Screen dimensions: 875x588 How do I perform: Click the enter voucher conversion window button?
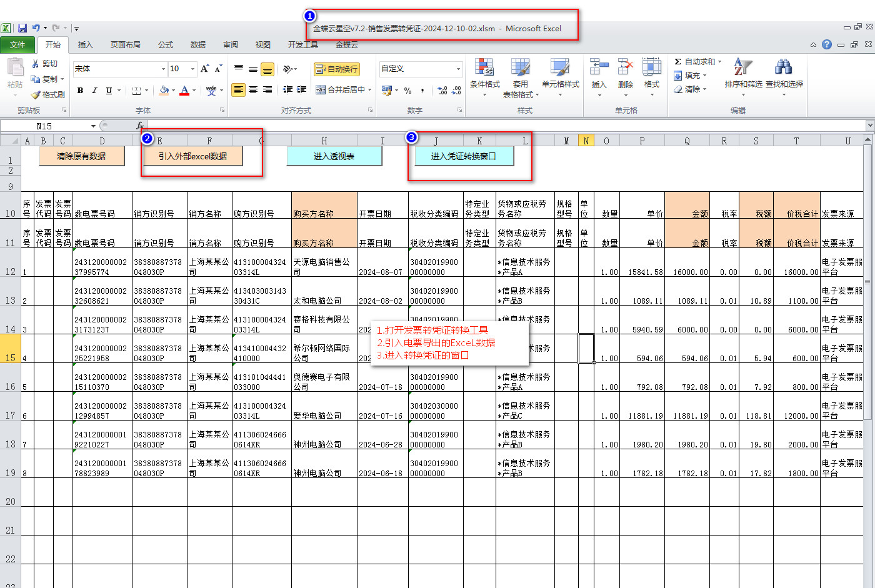464,156
